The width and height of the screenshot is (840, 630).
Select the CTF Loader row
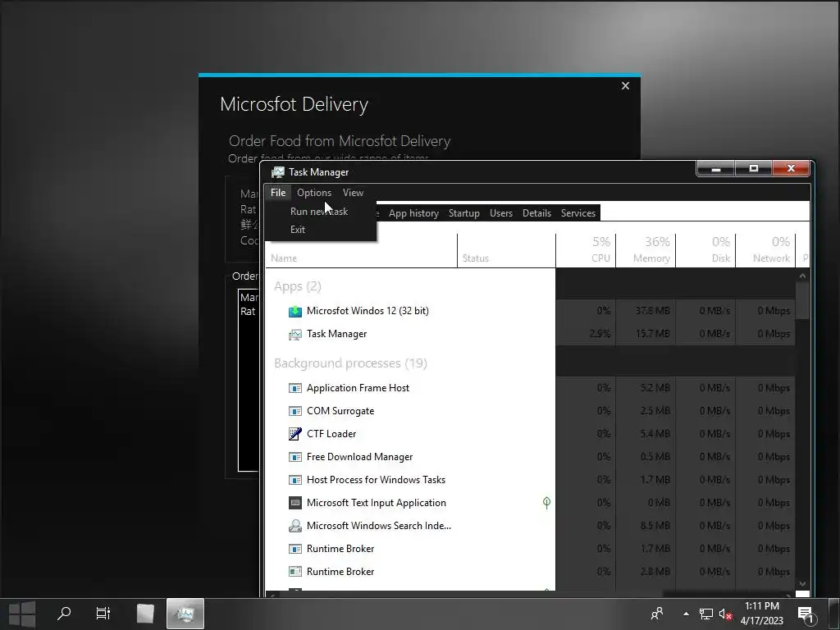(x=531, y=434)
